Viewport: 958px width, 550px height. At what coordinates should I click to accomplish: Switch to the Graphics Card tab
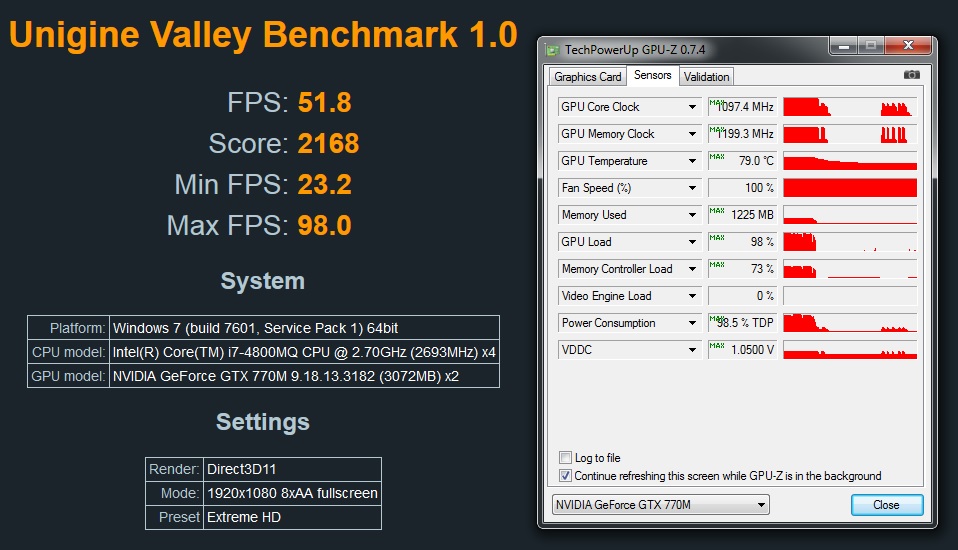click(x=587, y=76)
